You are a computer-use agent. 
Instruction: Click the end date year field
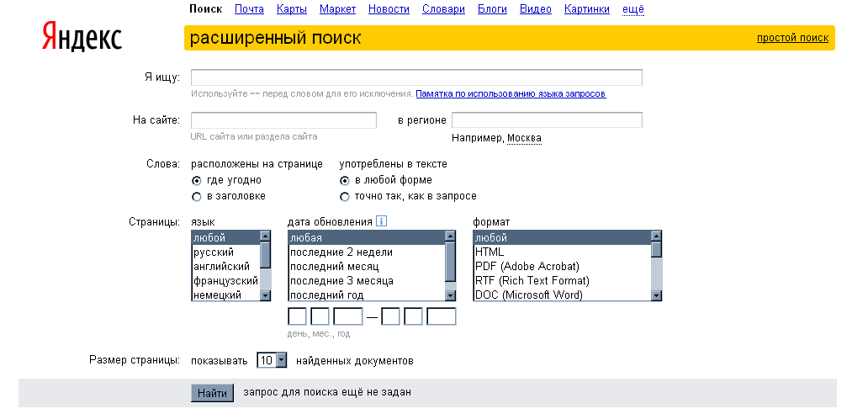click(442, 316)
